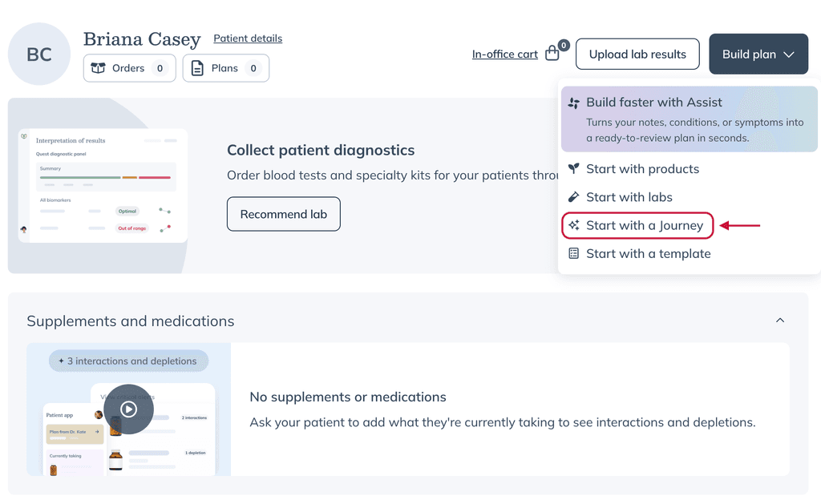
Task: Click the Build plan chevron arrow
Action: click(789, 54)
